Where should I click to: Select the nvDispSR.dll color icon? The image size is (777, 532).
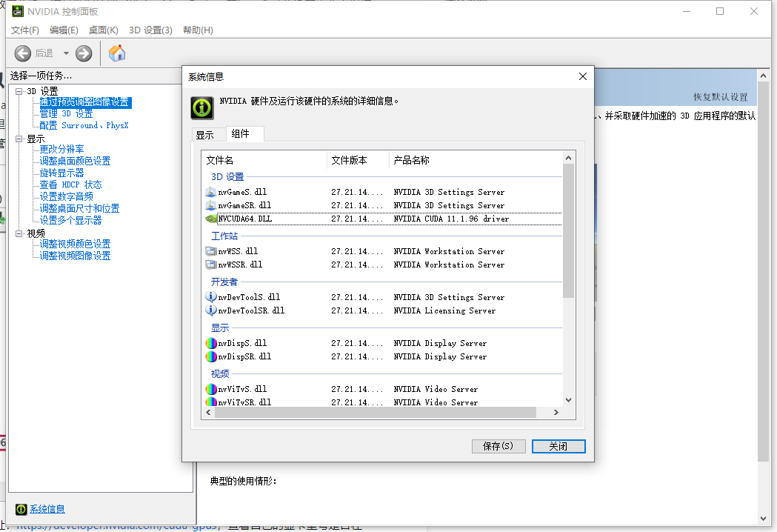point(210,356)
